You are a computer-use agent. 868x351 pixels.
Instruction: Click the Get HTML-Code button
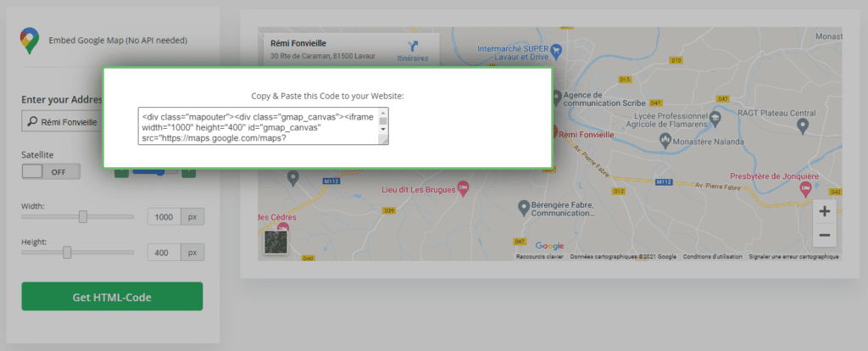pos(112,297)
